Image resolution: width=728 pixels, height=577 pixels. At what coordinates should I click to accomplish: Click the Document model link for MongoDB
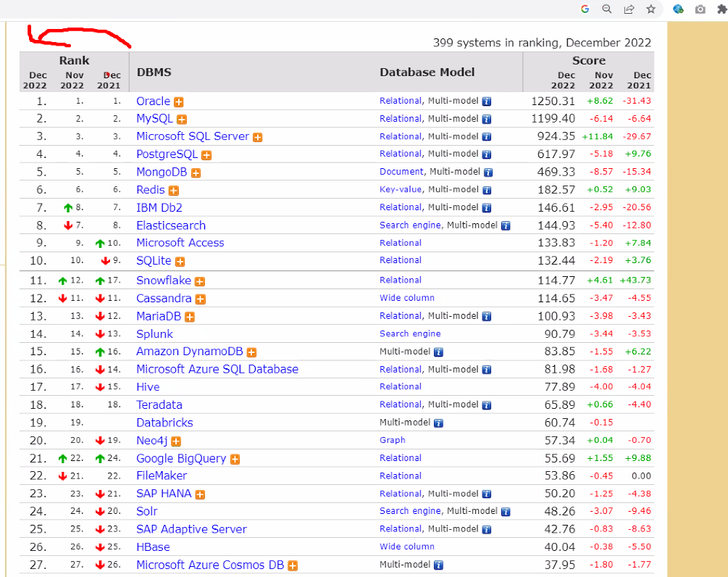[401, 171]
